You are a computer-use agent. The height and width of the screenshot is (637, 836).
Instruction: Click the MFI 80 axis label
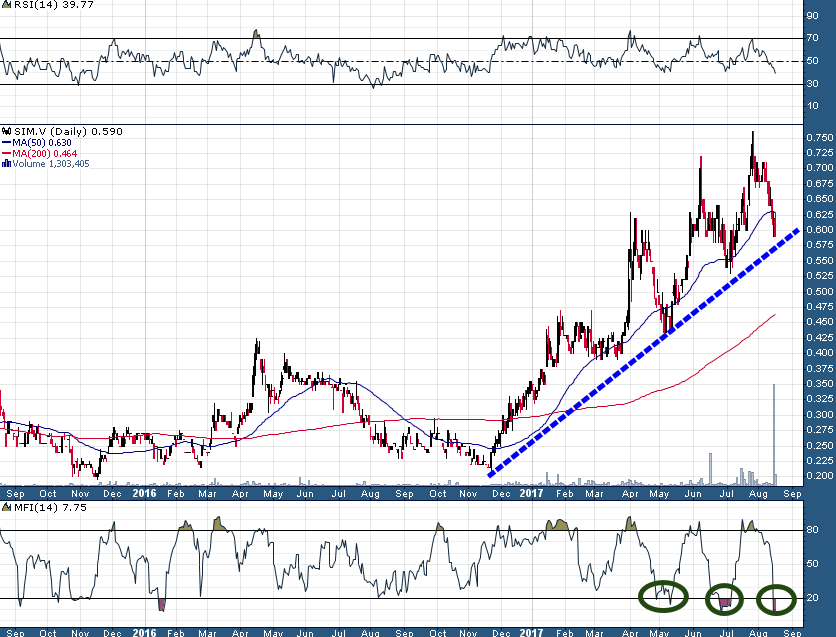813,530
